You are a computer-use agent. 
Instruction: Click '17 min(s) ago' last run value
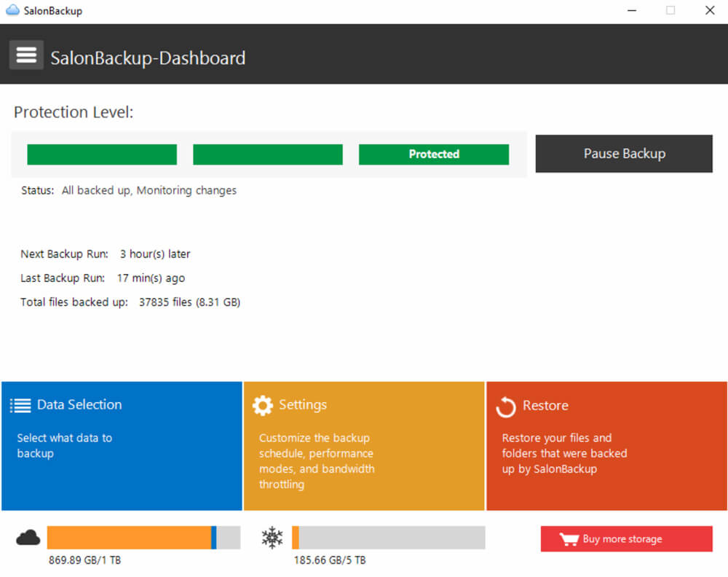151,278
